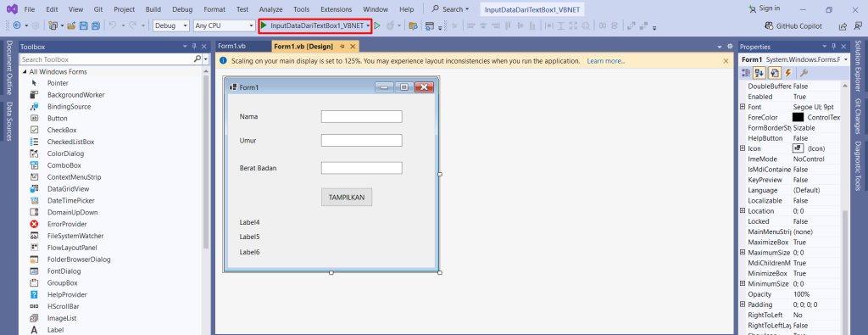Switch Properties to Categorized view
Image resolution: width=868 pixels, height=335 pixels.
[746, 73]
